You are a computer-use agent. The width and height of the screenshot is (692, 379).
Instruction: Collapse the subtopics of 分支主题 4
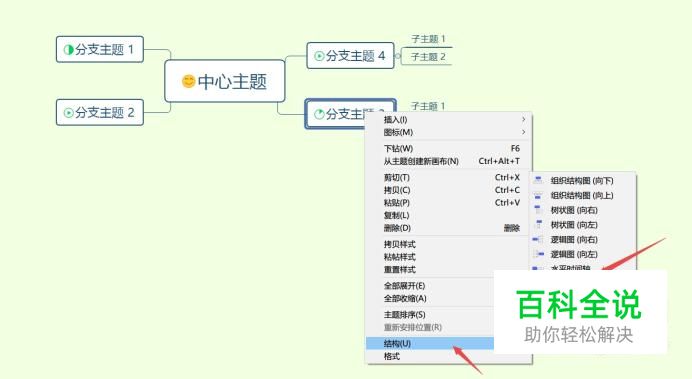pos(398,56)
